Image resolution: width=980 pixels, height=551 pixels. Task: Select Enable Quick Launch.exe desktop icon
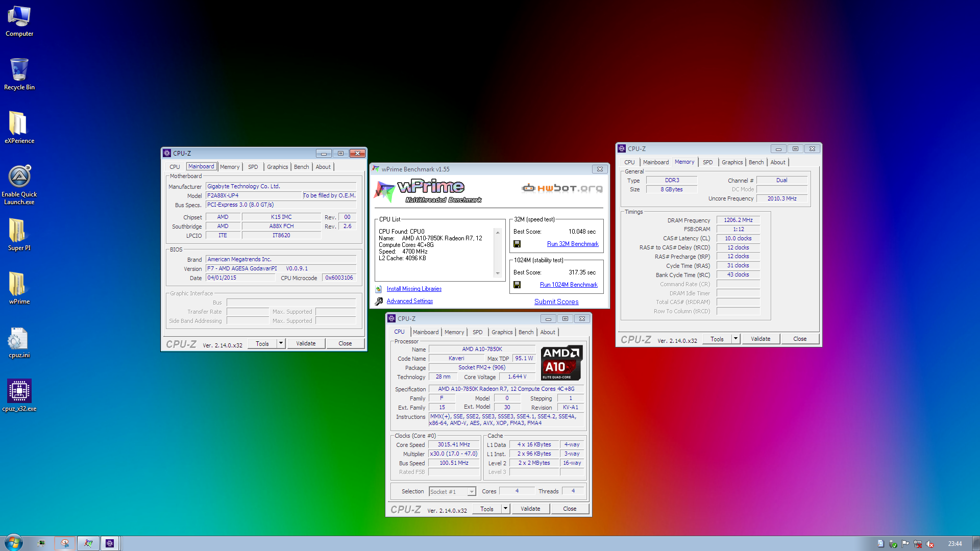click(x=19, y=185)
